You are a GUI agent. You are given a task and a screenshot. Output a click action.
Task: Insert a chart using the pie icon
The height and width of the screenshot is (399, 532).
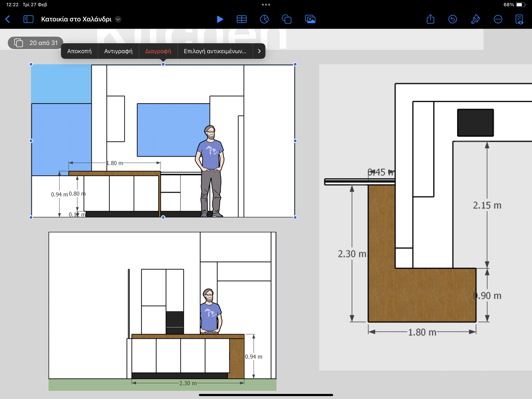point(264,19)
